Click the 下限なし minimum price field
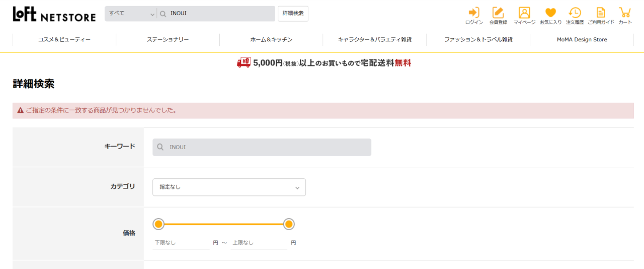Screen dimensions: 644x269 tap(181, 243)
